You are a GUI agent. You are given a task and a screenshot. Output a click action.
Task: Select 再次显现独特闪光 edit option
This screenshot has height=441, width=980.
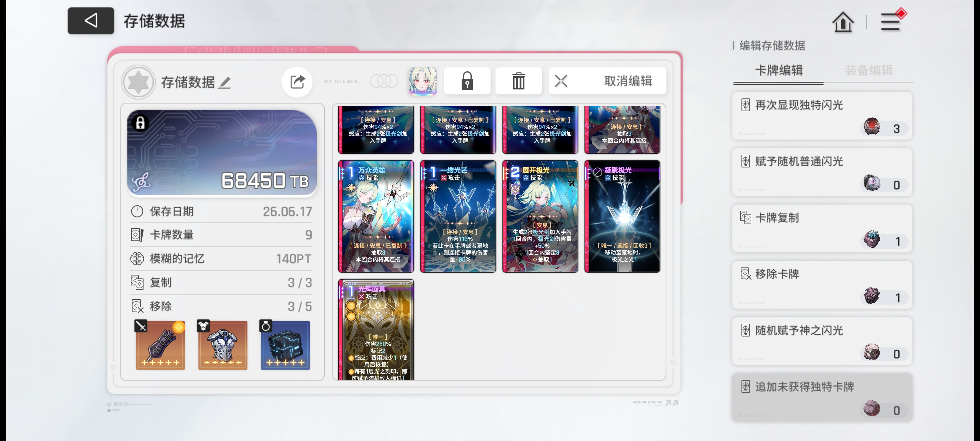point(822,116)
